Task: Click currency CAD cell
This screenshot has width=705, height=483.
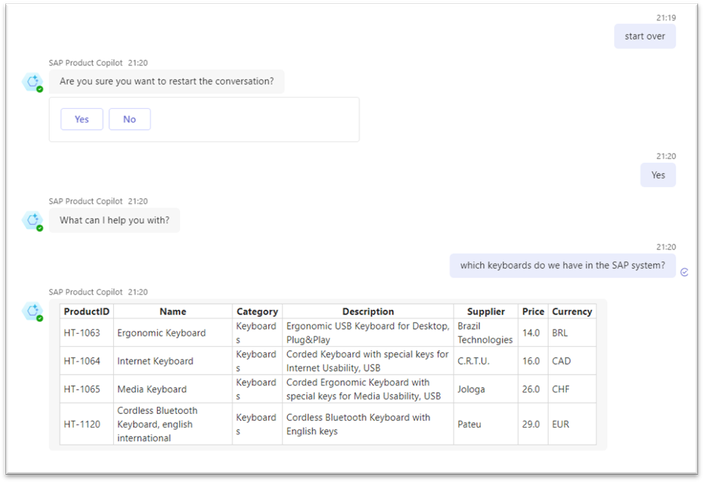Action: (x=572, y=361)
